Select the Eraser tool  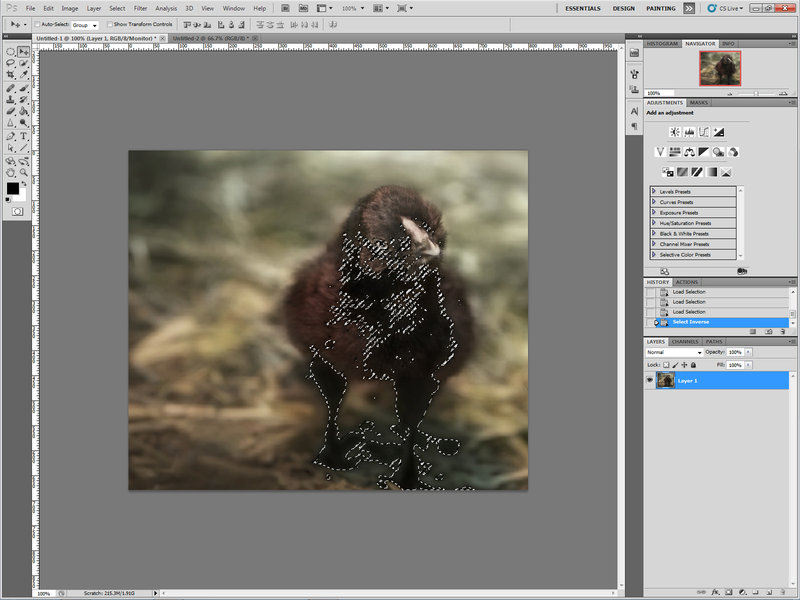(10, 111)
